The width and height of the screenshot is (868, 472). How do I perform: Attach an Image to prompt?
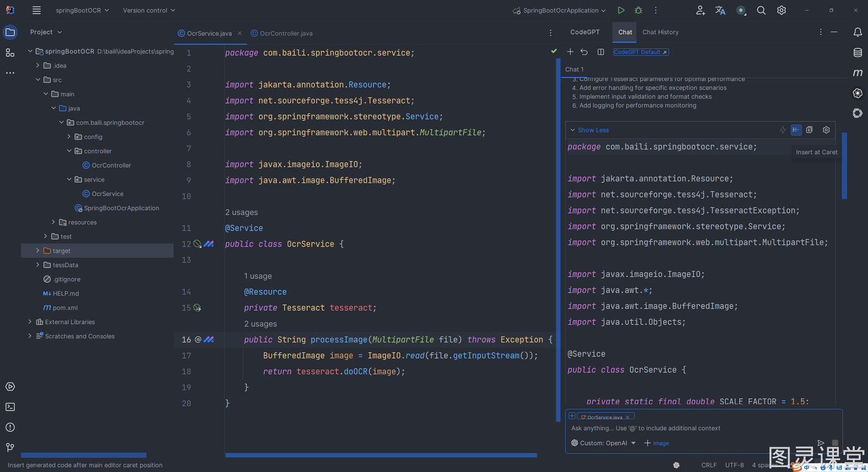657,443
